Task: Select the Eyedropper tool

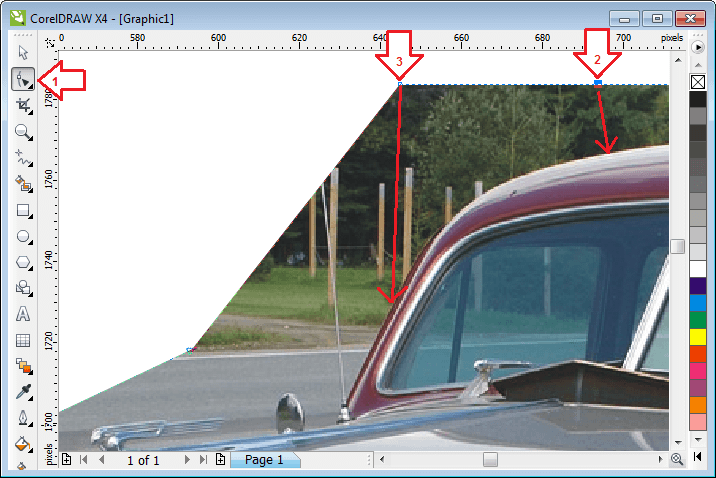Action: 23,391
